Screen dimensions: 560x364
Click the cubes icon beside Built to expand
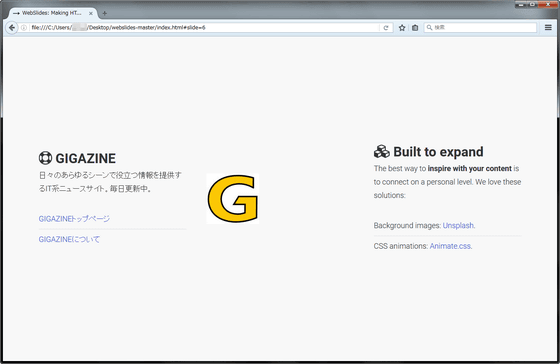pyautogui.click(x=382, y=151)
